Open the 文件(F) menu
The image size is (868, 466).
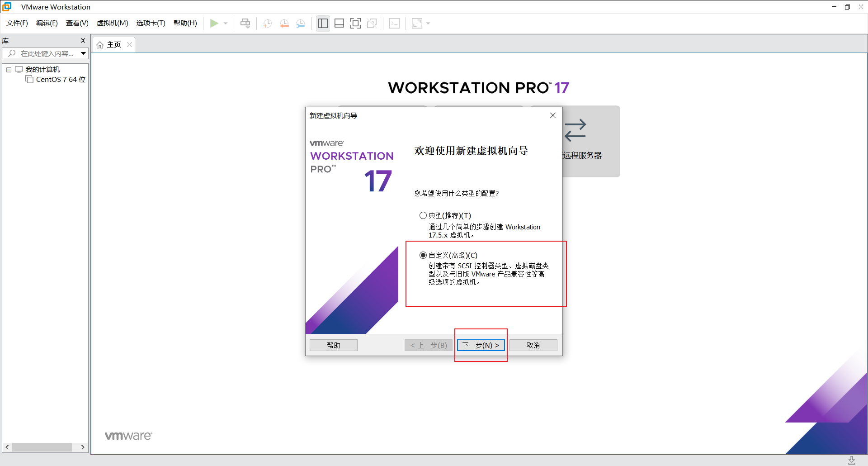tap(17, 23)
